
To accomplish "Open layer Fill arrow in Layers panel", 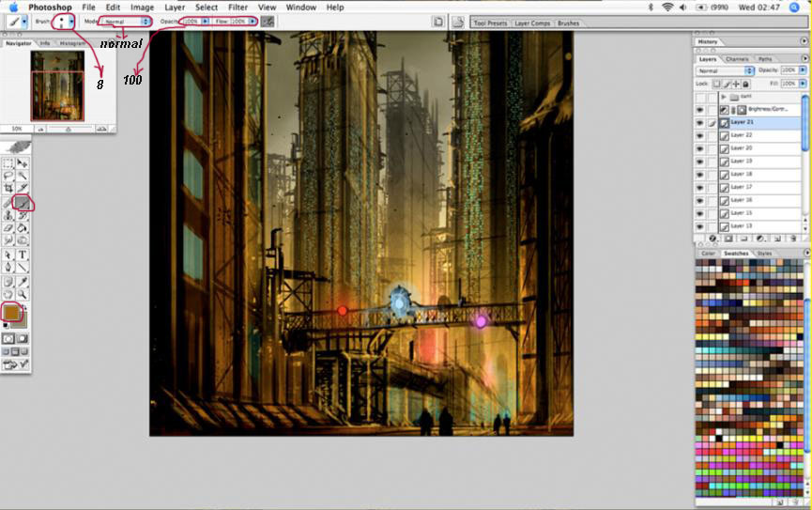I will click(803, 84).
